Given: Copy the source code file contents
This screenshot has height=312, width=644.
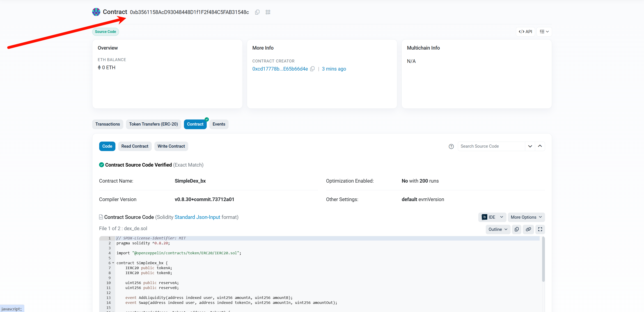Looking at the screenshot, I should [516, 229].
